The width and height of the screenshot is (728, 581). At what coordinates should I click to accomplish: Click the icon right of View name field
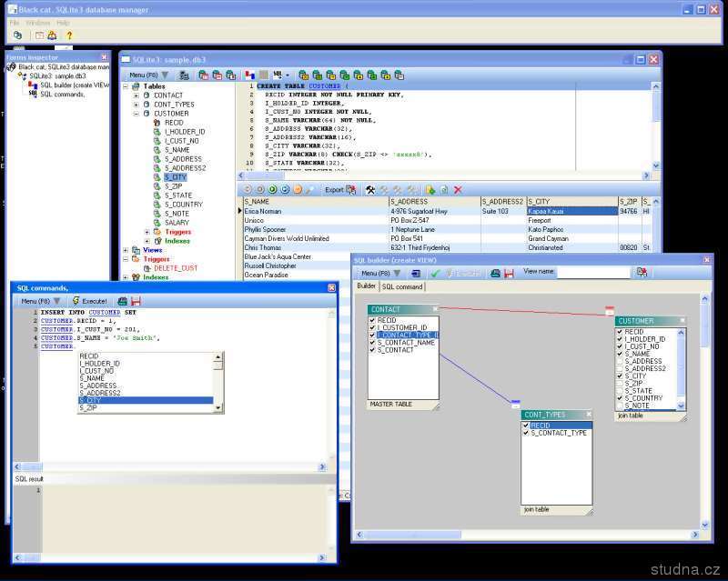pos(642,272)
